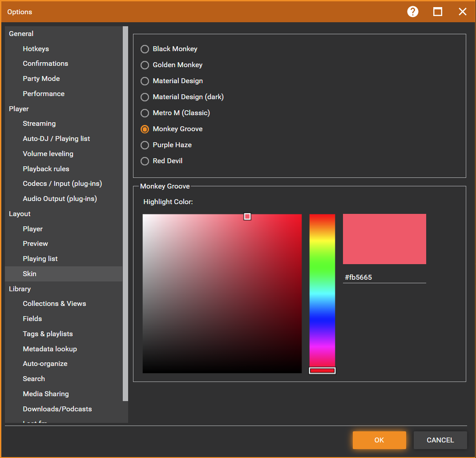Click the help question mark icon
476x458 pixels.
click(x=413, y=12)
